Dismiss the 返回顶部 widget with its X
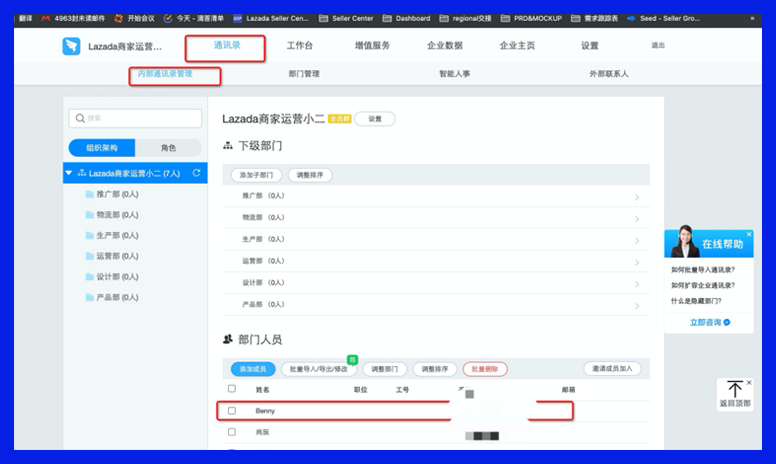 (749, 382)
